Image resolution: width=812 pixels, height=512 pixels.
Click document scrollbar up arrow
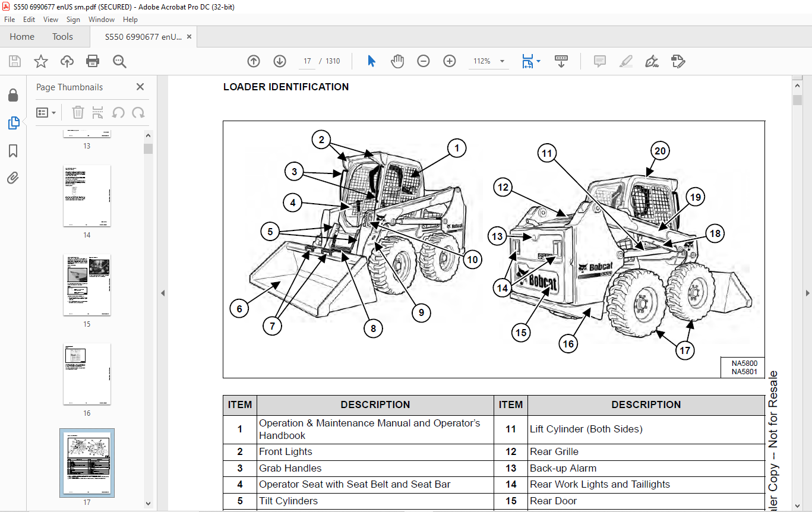797,86
